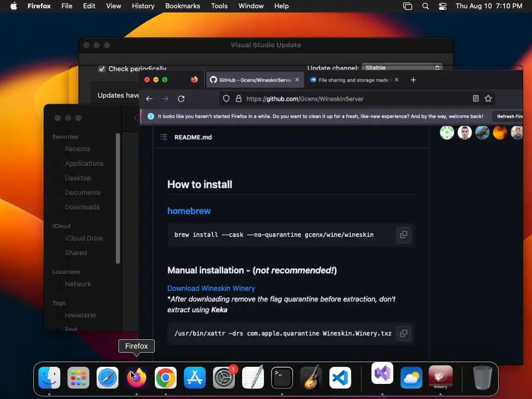
Task: Open the Firefox View pinned icon
Action: pos(194,79)
